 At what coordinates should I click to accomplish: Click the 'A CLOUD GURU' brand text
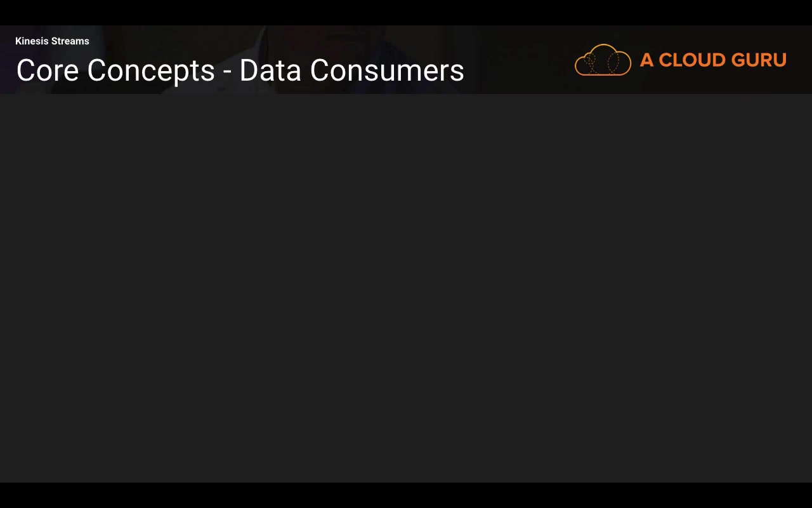[713, 60]
